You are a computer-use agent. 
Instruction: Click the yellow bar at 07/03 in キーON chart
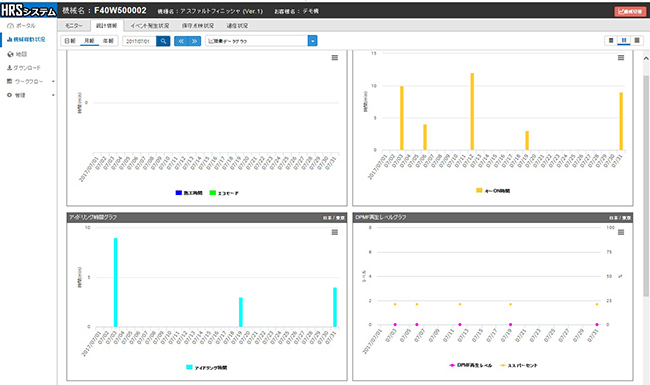tap(402, 118)
